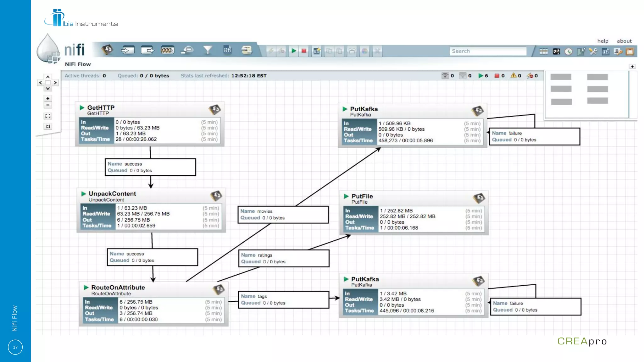Click the red Stop button in toolbar

(x=304, y=51)
